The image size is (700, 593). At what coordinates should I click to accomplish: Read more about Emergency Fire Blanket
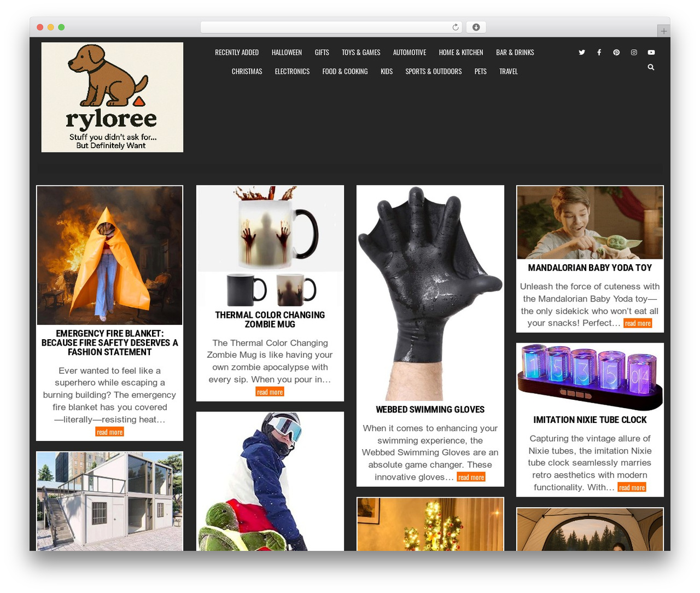pos(110,432)
